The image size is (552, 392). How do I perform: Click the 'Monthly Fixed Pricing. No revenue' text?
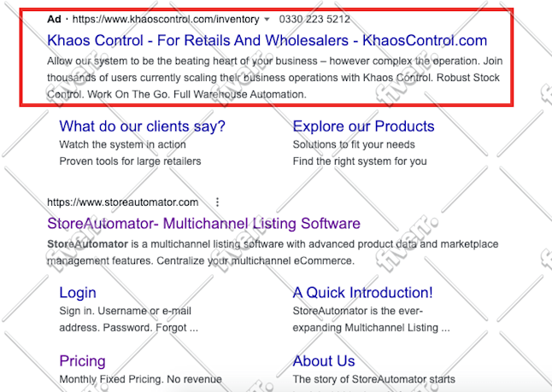coord(140,379)
